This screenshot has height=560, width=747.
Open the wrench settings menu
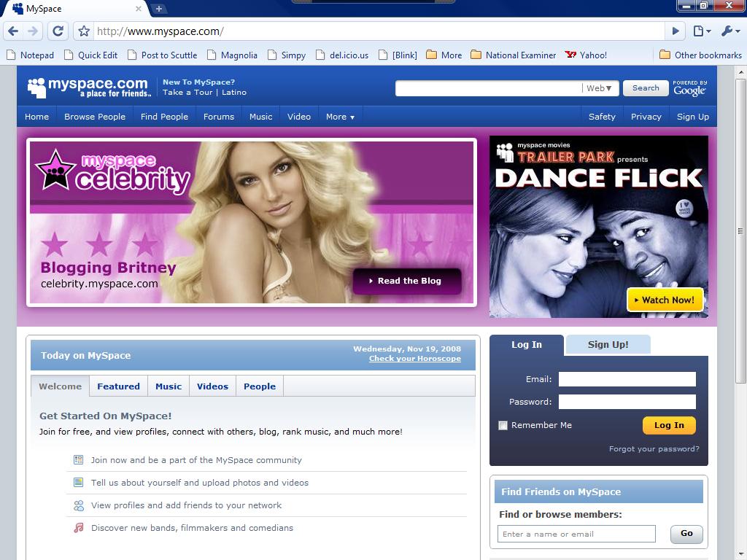tap(730, 31)
